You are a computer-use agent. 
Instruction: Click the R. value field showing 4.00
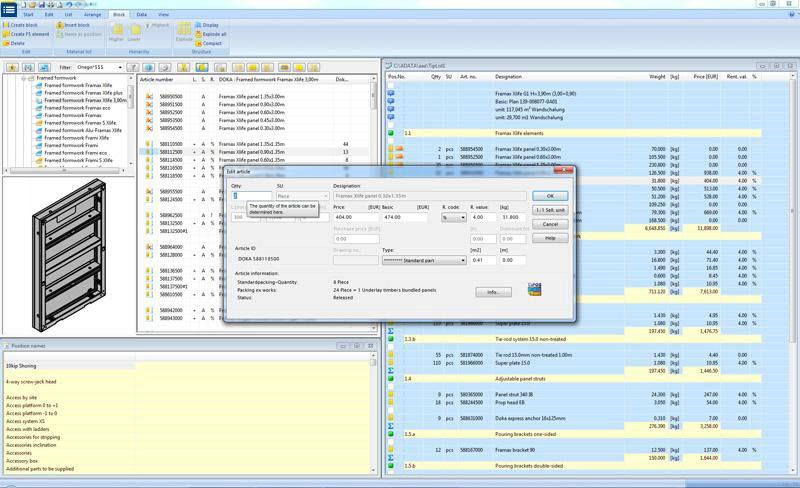483,217
